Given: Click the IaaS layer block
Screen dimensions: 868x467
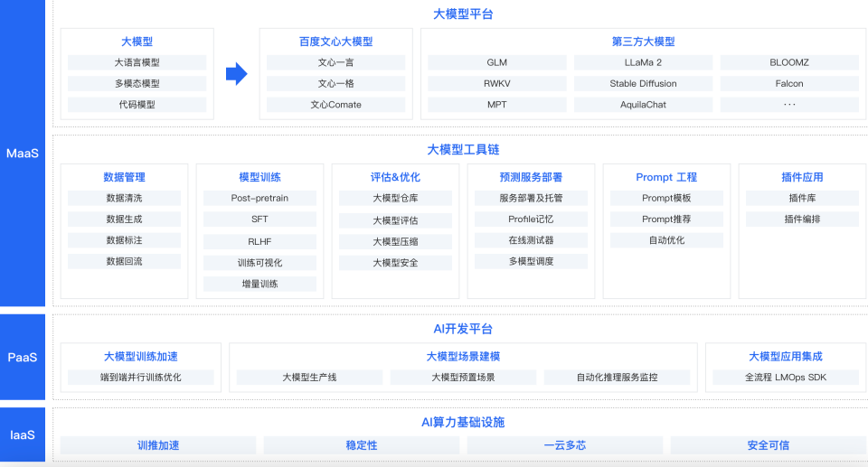Looking at the screenshot, I should 22,434.
